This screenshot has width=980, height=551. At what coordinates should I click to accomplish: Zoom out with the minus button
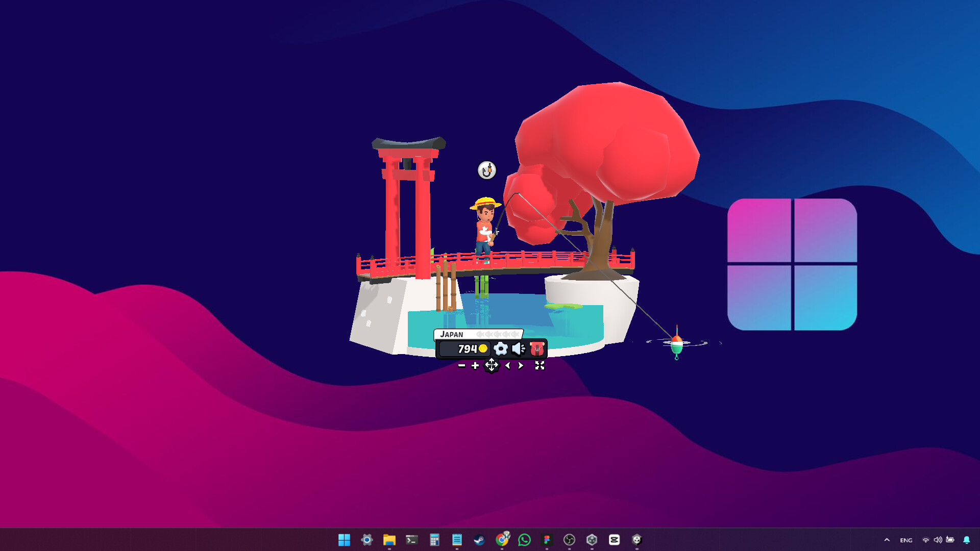461,365
